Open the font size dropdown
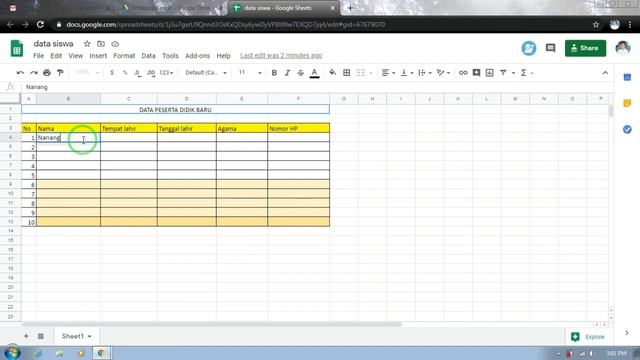 tap(250, 73)
